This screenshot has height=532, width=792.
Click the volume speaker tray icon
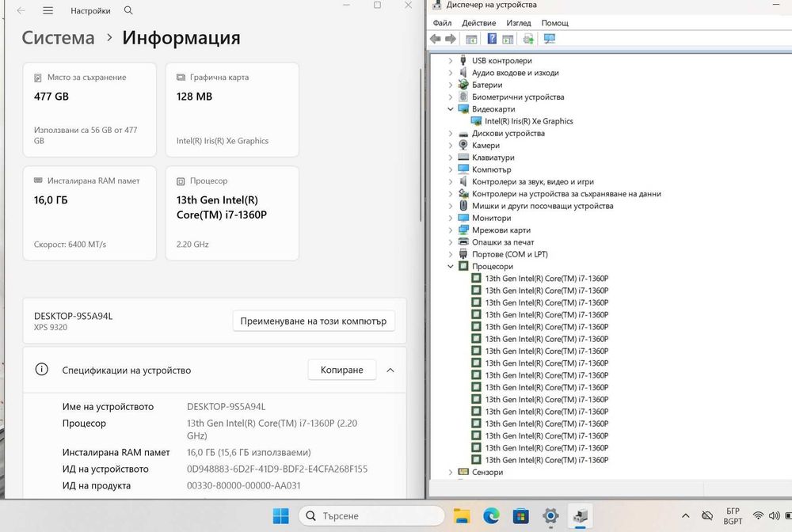774,516
